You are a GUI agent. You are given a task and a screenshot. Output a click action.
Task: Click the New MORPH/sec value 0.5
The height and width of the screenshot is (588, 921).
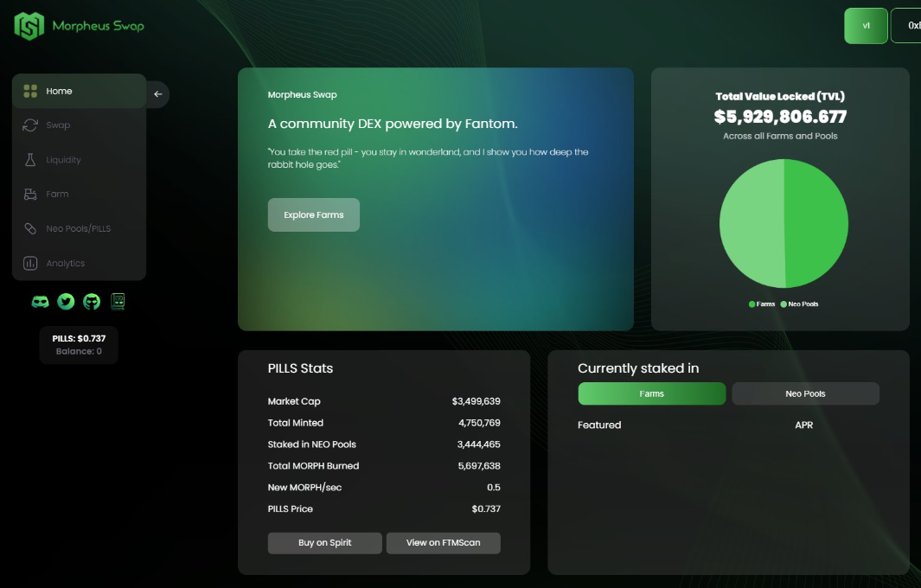(x=494, y=488)
